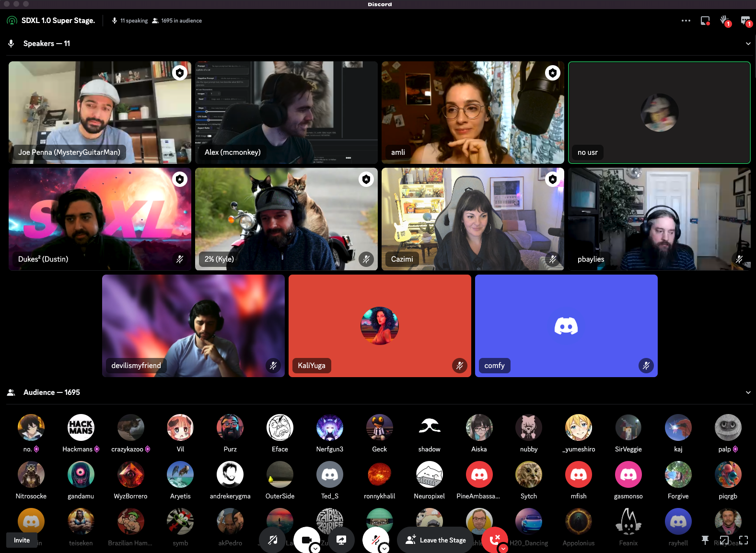
Task: Open the microphone options dropdown arrow
Action: point(384,548)
